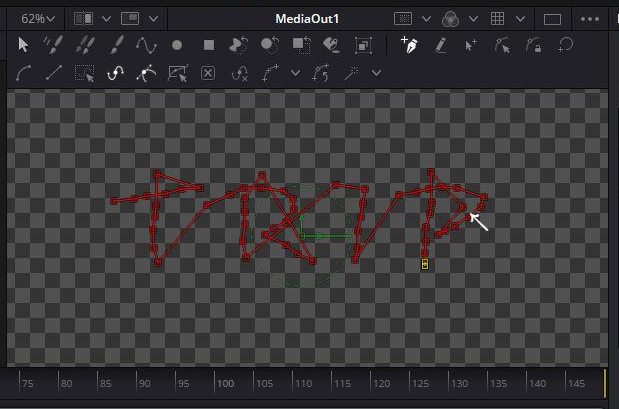Activate Click Append pen mode
The height and width of the screenshot is (409, 619).
(409, 45)
